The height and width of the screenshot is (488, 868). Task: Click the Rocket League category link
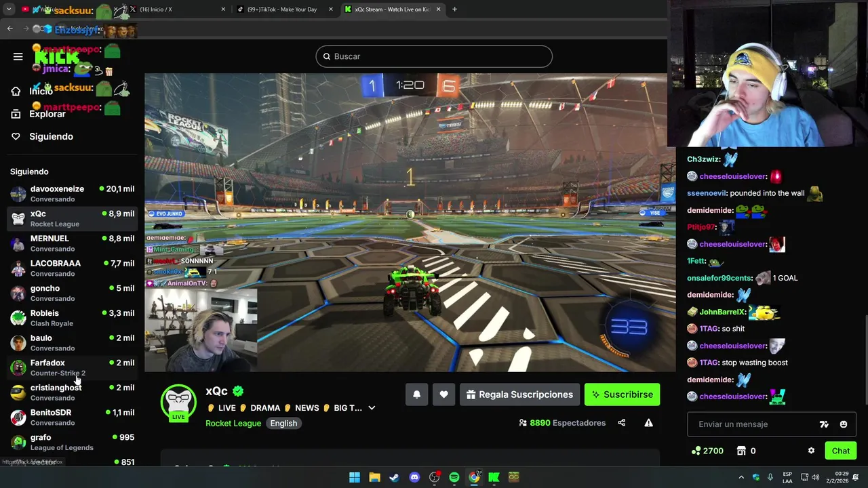coord(233,423)
